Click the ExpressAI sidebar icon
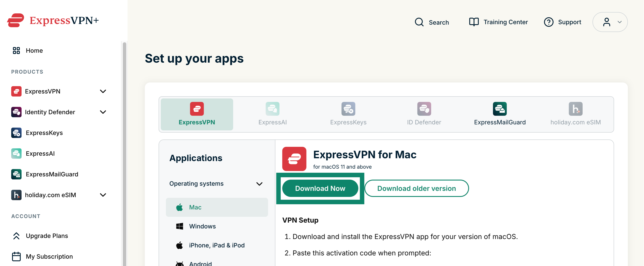 tap(16, 154)
